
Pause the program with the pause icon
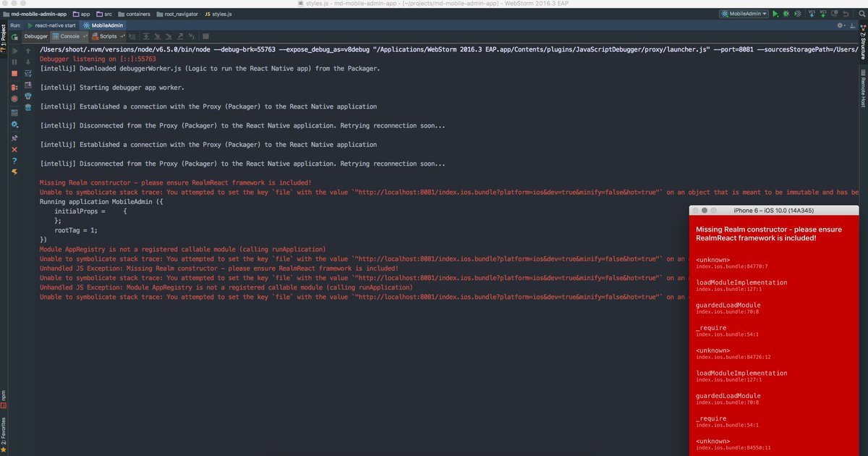[x=14, y=62]
